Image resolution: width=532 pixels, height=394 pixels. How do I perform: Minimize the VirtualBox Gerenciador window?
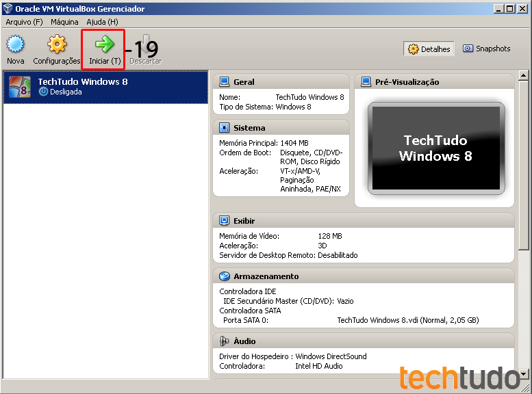(498, 9)
